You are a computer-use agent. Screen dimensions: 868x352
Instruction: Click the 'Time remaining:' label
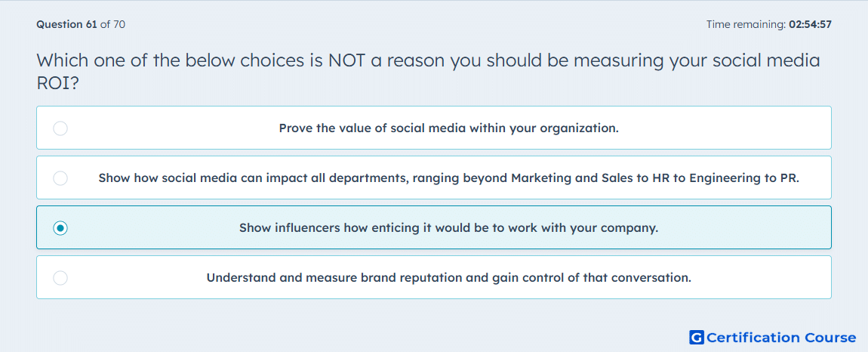point(746,24)
